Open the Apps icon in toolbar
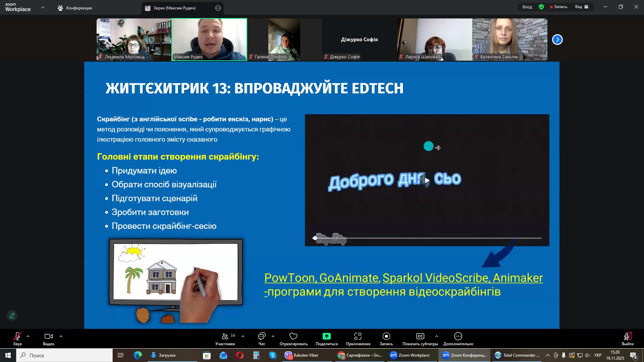Viewport: 644px width, 362px height. click(358, 336)
